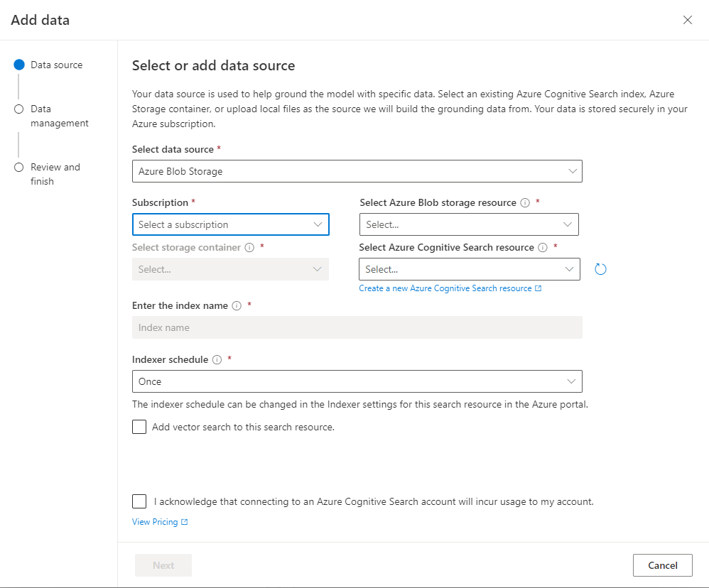Click info icon beside Azure Cognitive Search resource

(x=543, y=248)
